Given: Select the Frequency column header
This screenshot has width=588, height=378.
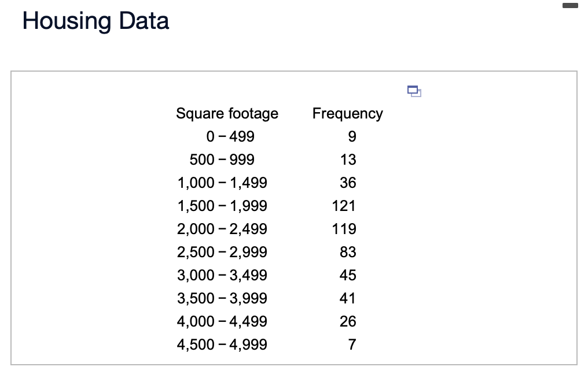Looking at the screenshot, I should (347, 113).
